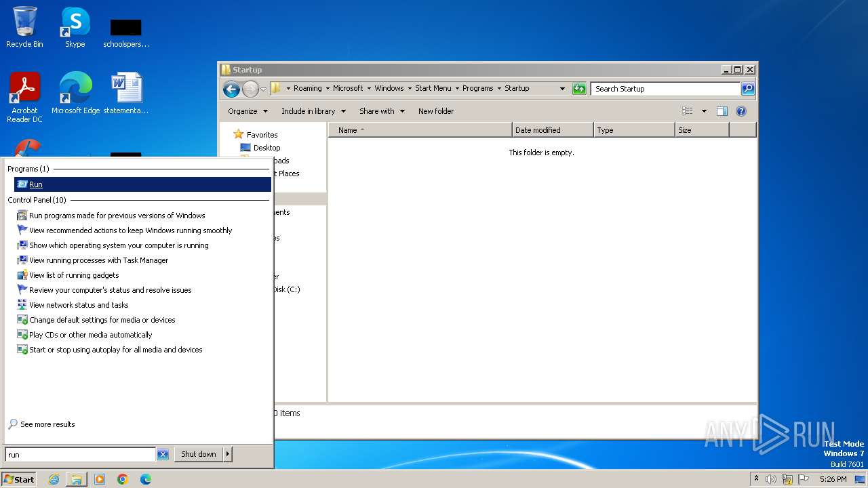Viewport: 868px width, 488px height.
Task: Clear the start menu search text
Action: (163, 455)
